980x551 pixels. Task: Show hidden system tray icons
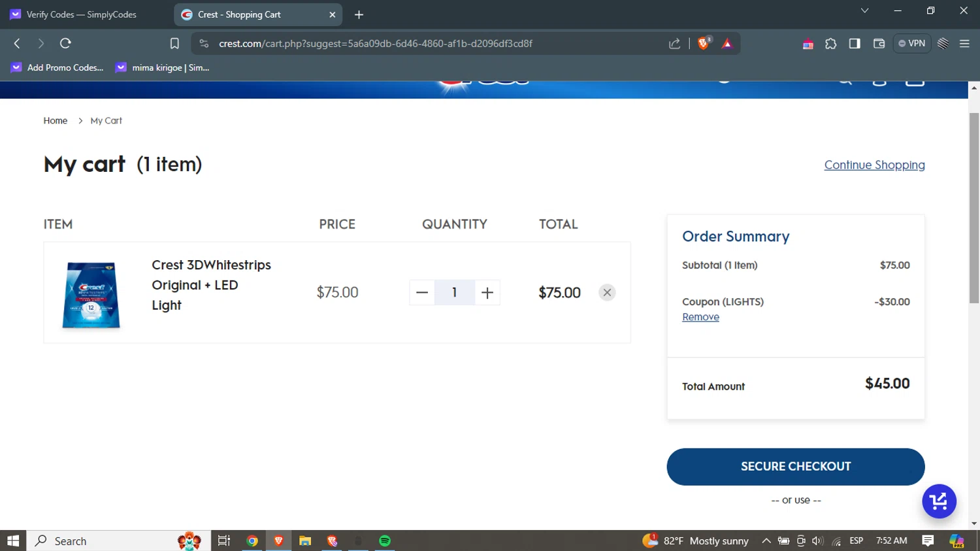click(766, 541)
